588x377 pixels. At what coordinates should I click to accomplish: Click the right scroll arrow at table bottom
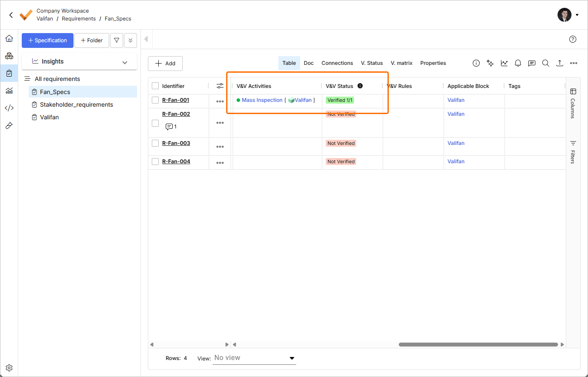[562, 344]
